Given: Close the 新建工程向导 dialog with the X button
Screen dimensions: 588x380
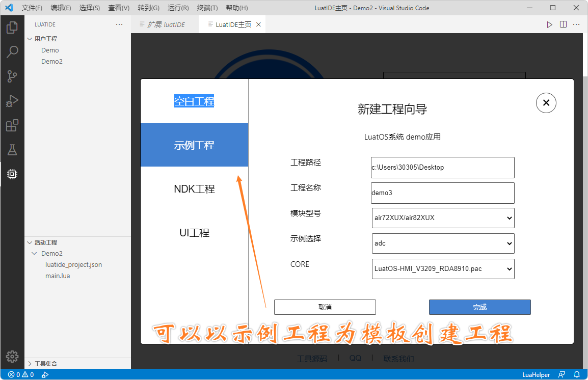Looking at the screenshot, I should pos(546,103).
